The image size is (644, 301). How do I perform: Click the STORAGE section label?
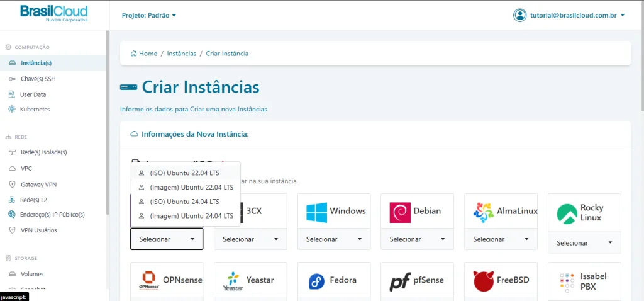click(26, 259)
